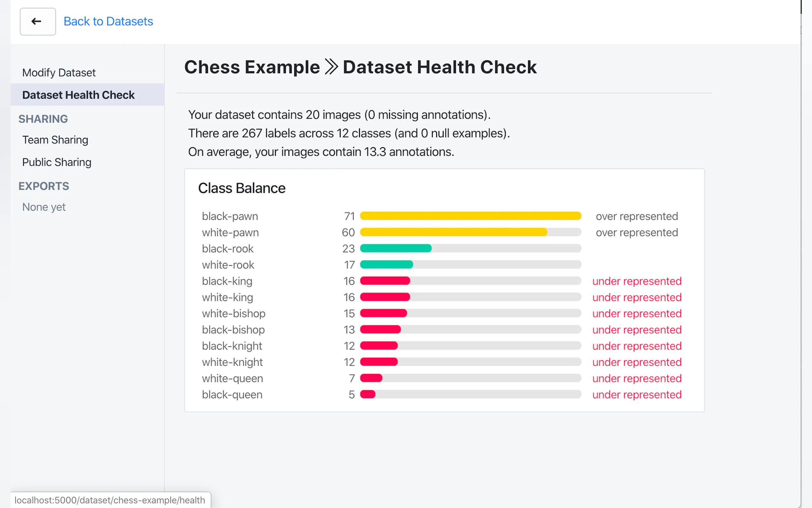Open the Back to Datasets link
This screenshot has height=508, width=812.
108,21
